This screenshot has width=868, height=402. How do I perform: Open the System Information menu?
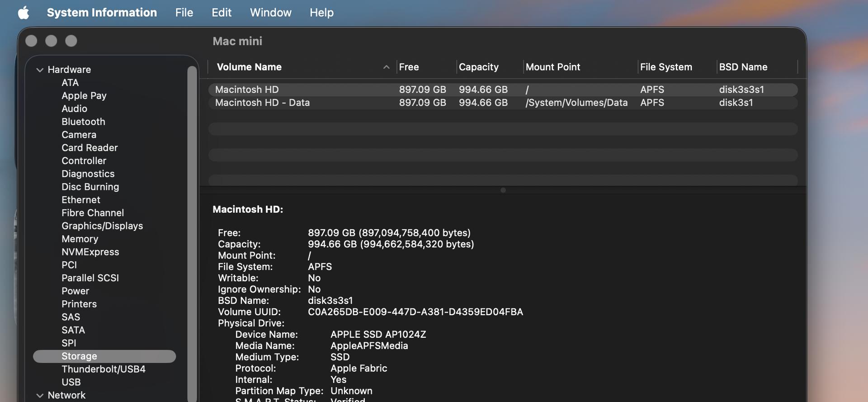click(x=102, y=13)
